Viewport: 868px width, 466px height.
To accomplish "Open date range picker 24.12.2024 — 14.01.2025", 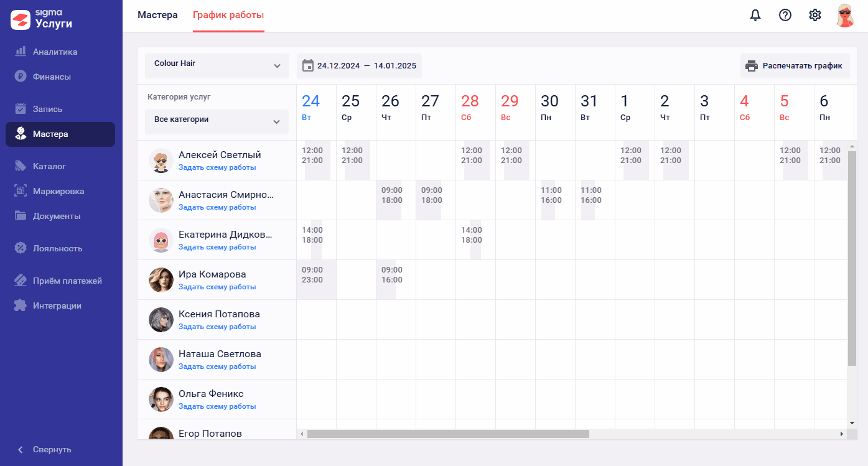I will [x=359, y=66].
